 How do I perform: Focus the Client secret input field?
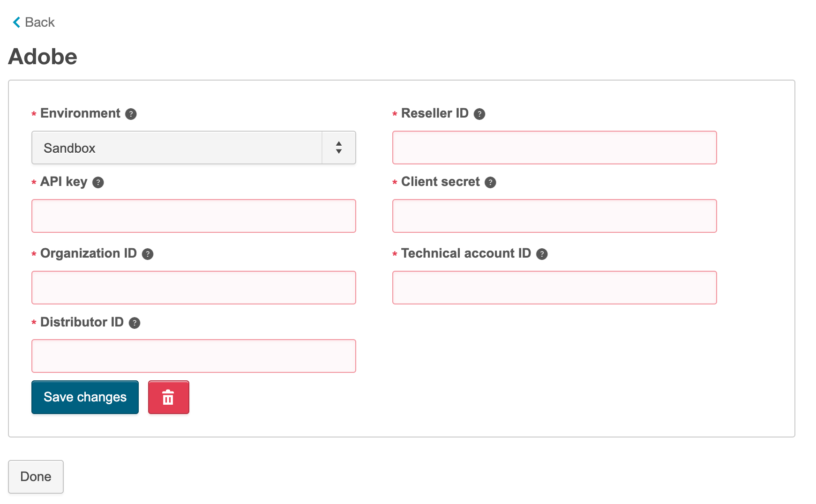[x=554, y=216]
